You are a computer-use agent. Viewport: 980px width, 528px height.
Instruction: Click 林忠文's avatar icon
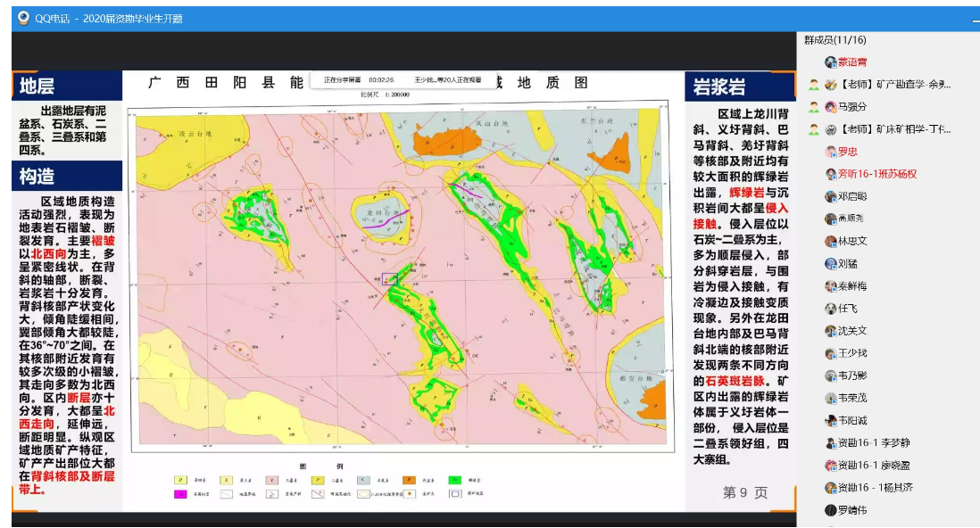[830, 242]
